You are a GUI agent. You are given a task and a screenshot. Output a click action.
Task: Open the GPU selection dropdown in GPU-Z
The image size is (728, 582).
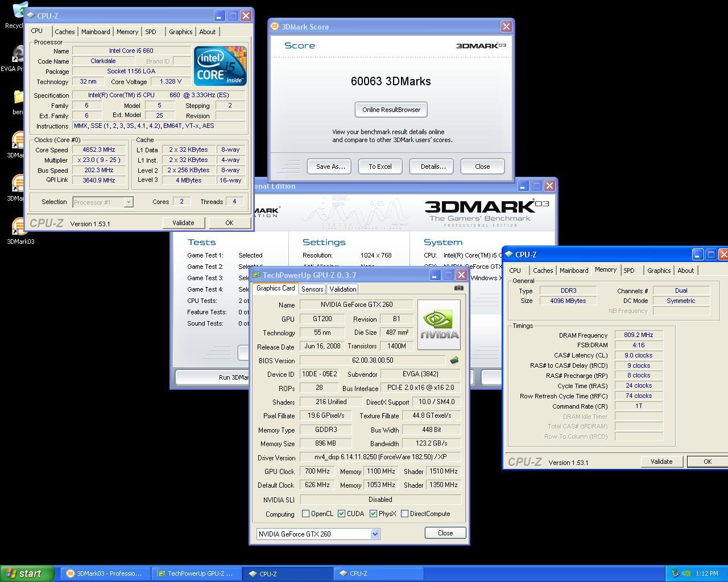[x=375, y=534]
